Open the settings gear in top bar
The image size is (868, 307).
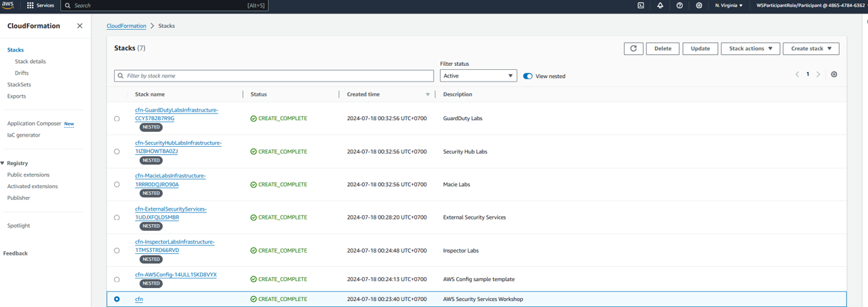click(699, 5)
